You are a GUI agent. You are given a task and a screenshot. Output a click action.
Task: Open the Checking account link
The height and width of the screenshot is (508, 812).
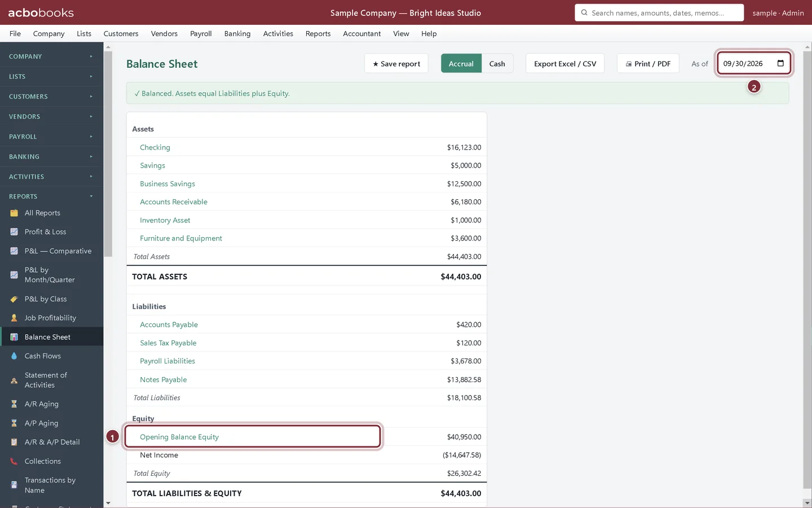click(x=155, y=147)
